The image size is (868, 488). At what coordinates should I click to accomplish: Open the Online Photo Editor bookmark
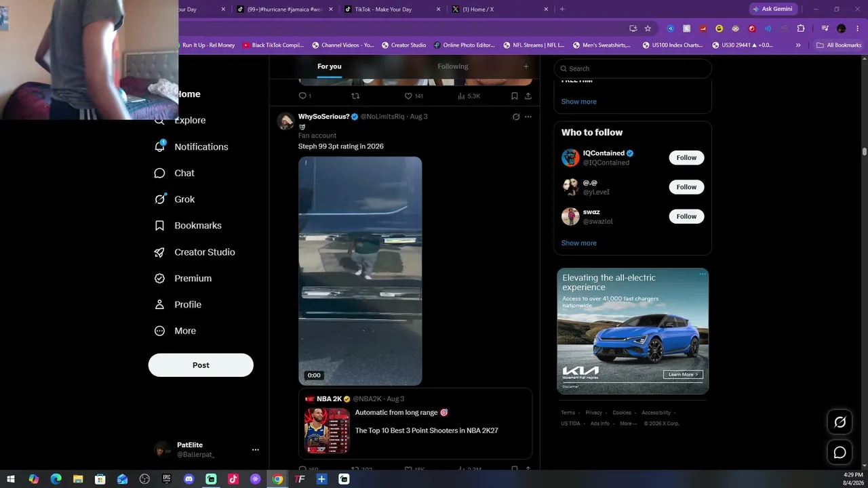(x=465, y=45)
